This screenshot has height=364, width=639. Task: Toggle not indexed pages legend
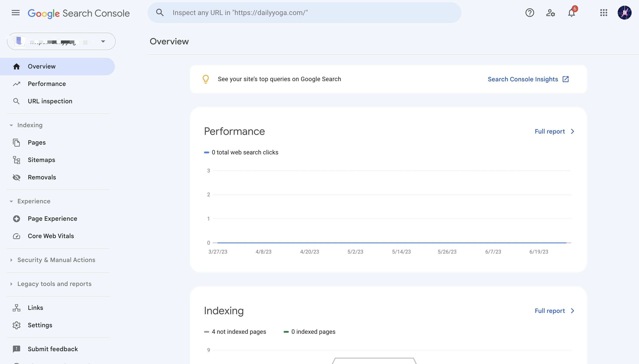point(235,332)
